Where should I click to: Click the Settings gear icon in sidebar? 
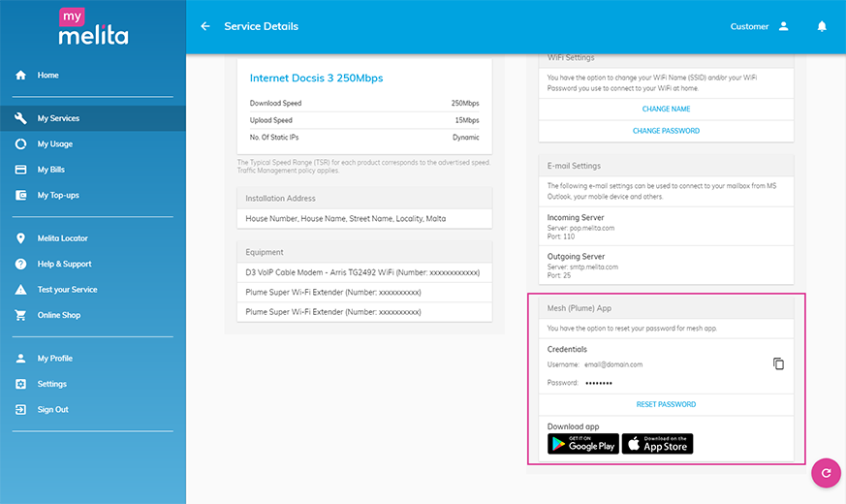coord(20,384)
